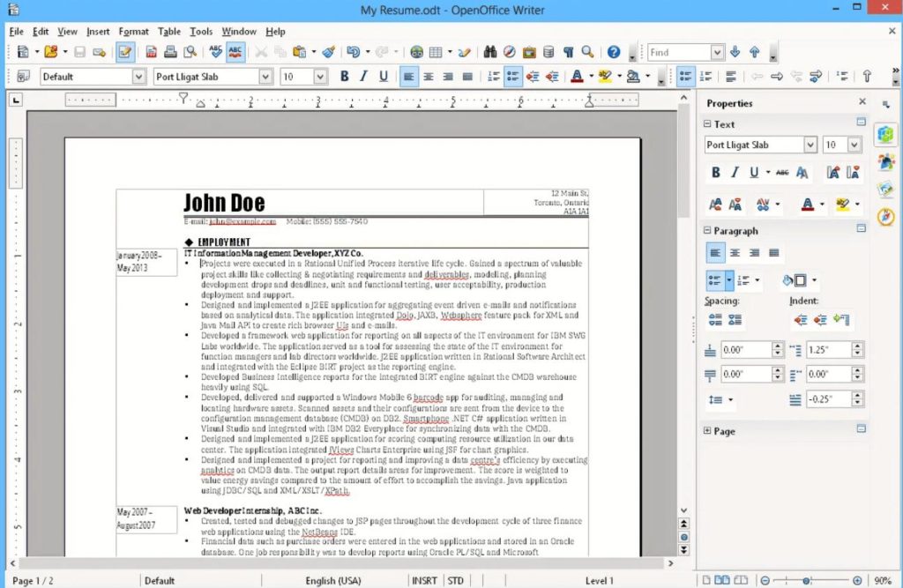Toggle Bold in the formatting toolbar
The width and height of the screenshot is (903, 588).
click(x=345, y=77)
